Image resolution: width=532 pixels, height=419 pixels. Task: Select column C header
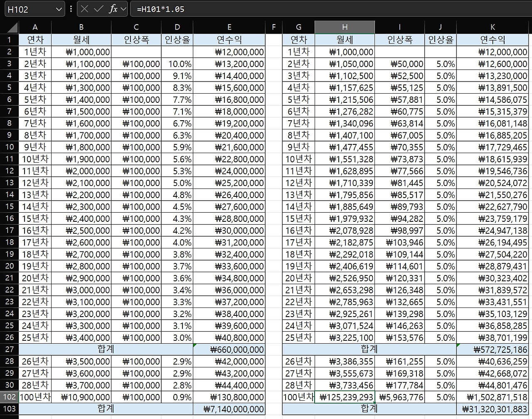136,27
